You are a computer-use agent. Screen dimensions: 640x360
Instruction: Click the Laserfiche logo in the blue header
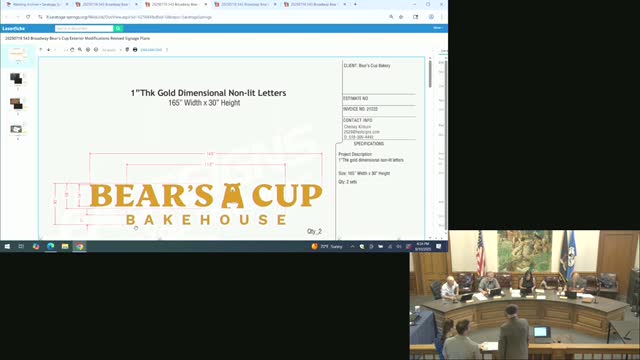(13, 29)
